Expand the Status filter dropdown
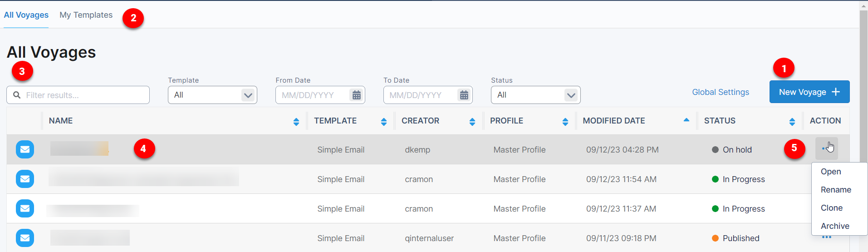The image size is (868, 252). pos(571,95)
